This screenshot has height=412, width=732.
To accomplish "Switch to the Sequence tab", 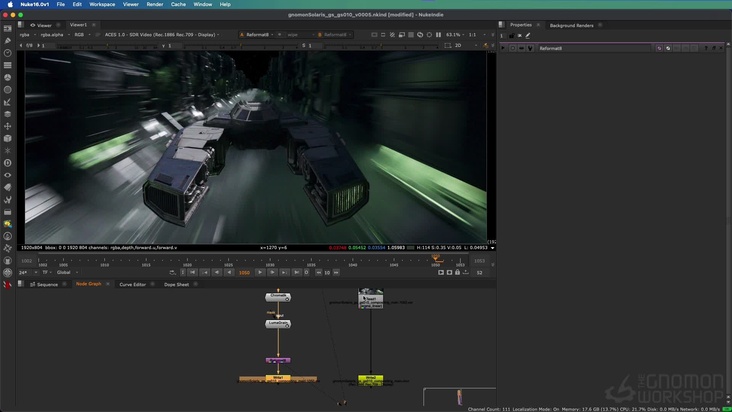I will pyautogui.click(x=47, y=284).
